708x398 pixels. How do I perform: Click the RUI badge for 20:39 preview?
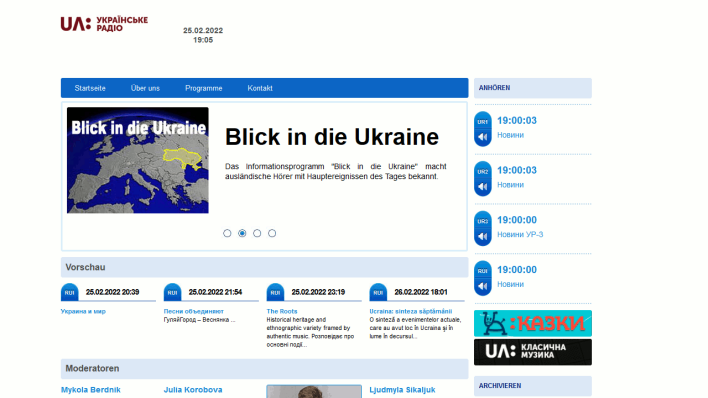pyautogui.click(x=70, y=292)
